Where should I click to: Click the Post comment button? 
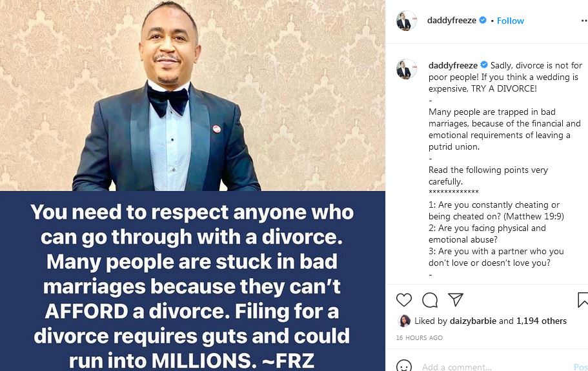tap(581, 366)
